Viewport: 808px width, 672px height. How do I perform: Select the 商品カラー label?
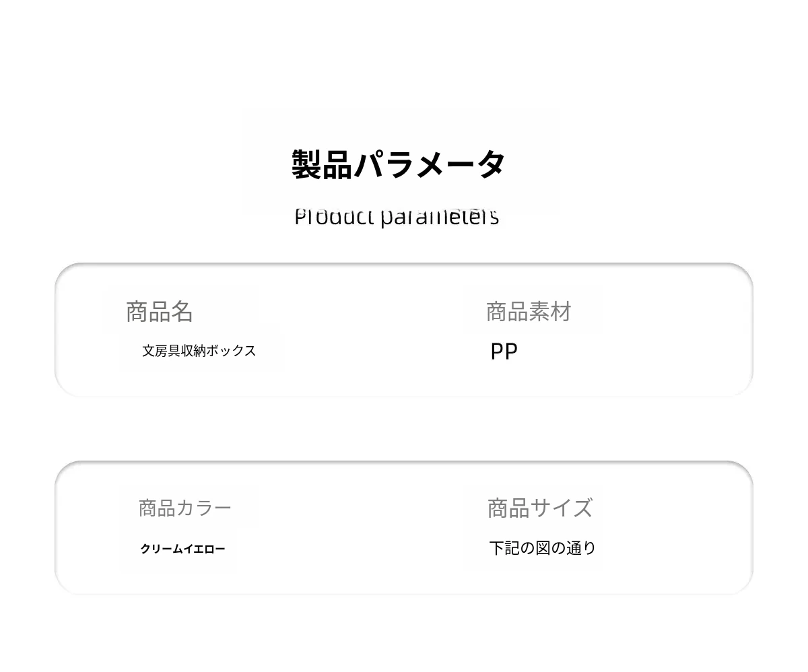pyautogui.click(x=184, y=508)
